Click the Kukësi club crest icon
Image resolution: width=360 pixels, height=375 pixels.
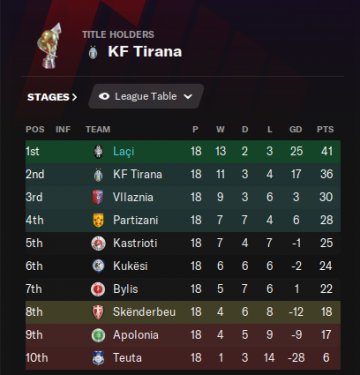point(98,266)
